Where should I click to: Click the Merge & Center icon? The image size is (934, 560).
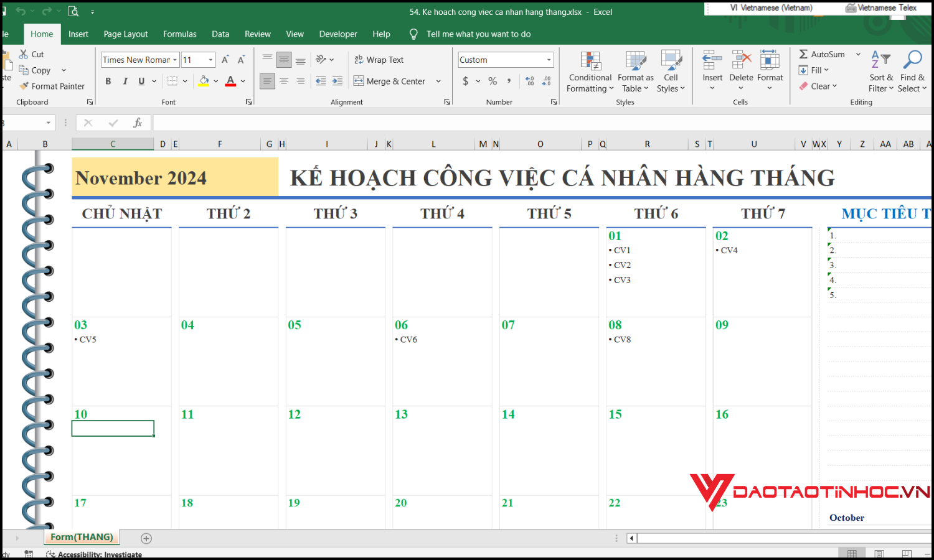pos(359,81)
